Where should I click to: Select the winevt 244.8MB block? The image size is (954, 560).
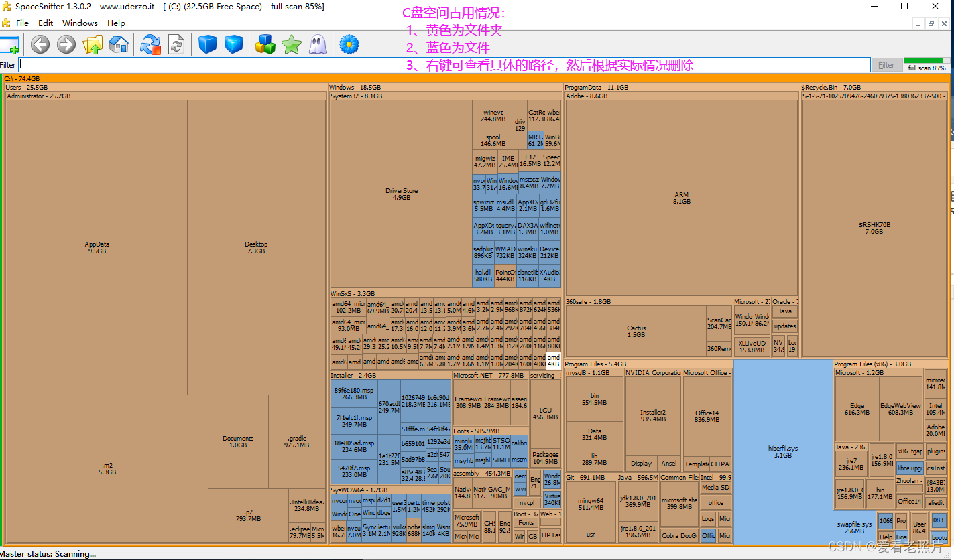tap(493, 115)
